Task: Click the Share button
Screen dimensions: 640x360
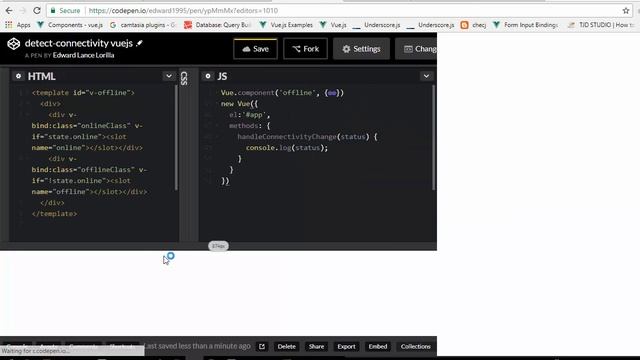Action: pyautogui.click(x=316, y=347)
